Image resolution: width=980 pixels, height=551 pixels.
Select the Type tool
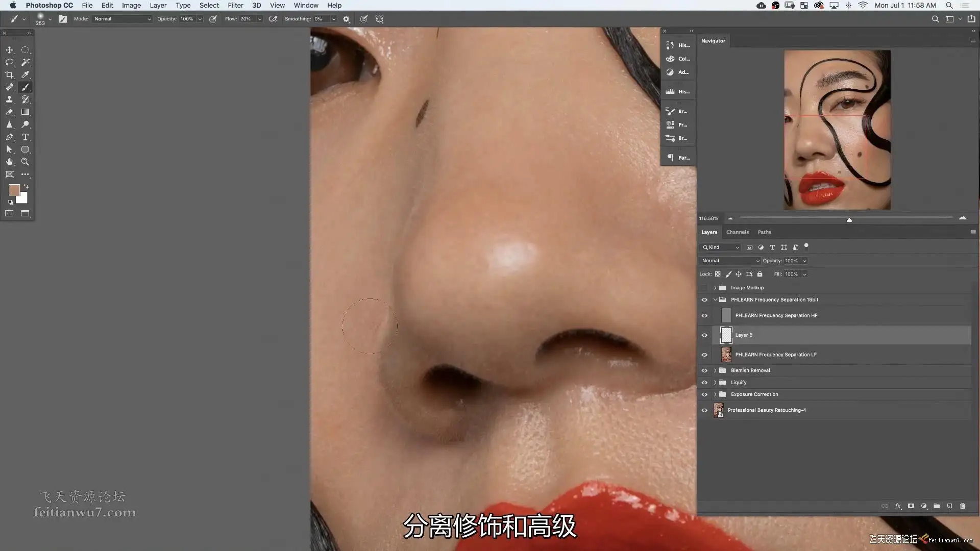pyautogui.click(x=25, y=137)
